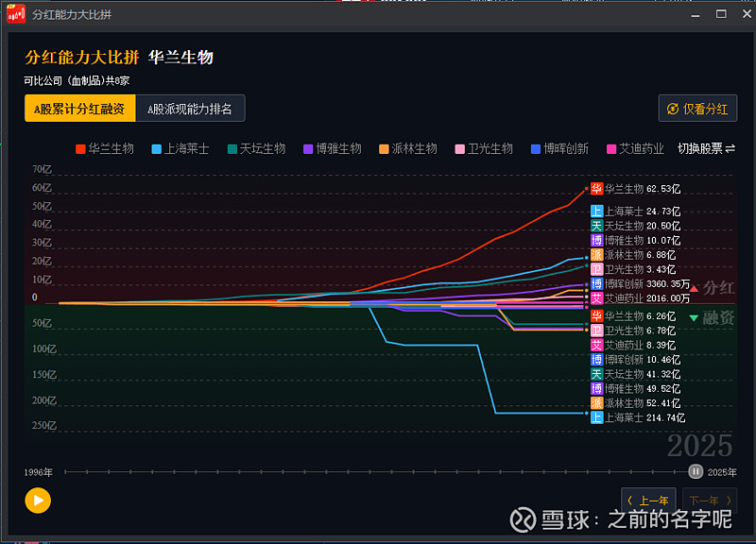756x544 pixels.
Task: Click the 卫 badge for 卫光生物 3.43亿
Action: coord(597,269)
